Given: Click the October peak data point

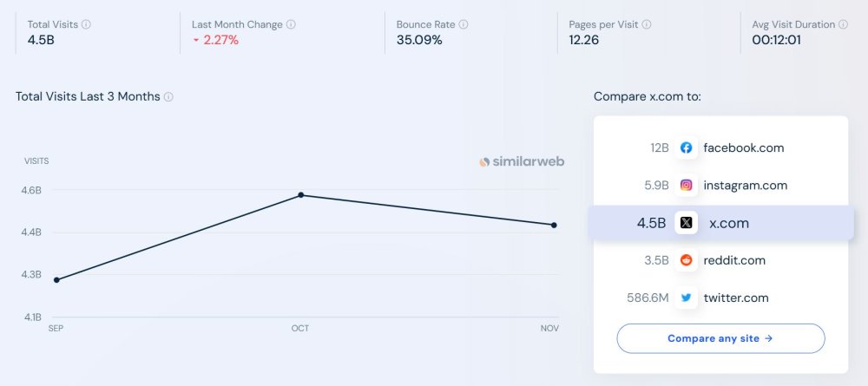Looking at the screenshot, I should [300, 195].
